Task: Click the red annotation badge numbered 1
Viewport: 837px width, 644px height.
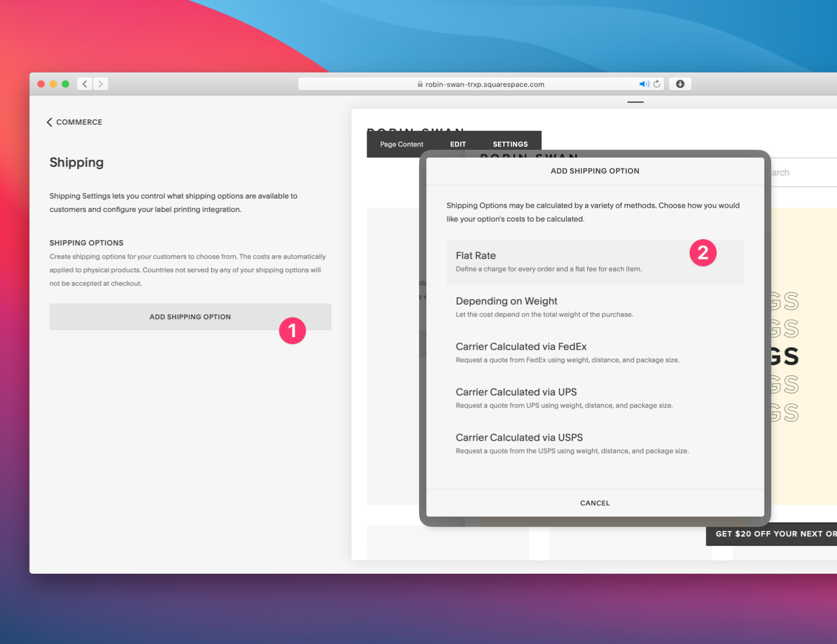Action: [x=292, y=331]
